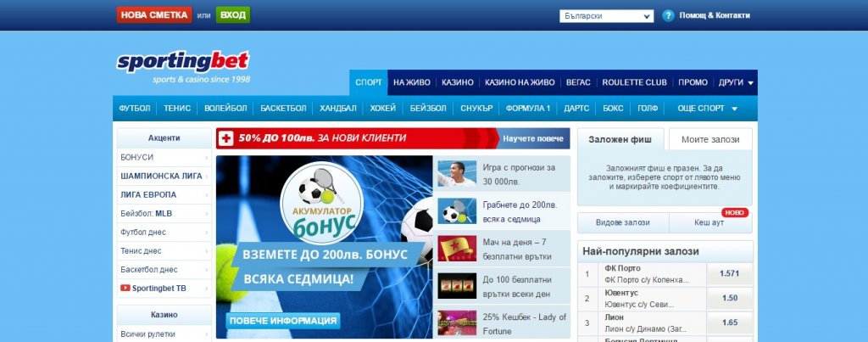
Task: Click the arrow next to ШАМПИОНСКА ЛИГА
Action: tap(207, 177)
